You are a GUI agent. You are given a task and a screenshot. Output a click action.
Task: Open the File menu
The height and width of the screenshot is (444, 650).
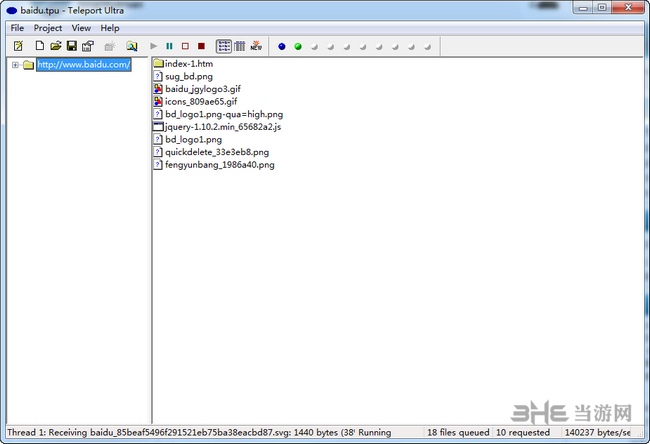pos(17,28)
